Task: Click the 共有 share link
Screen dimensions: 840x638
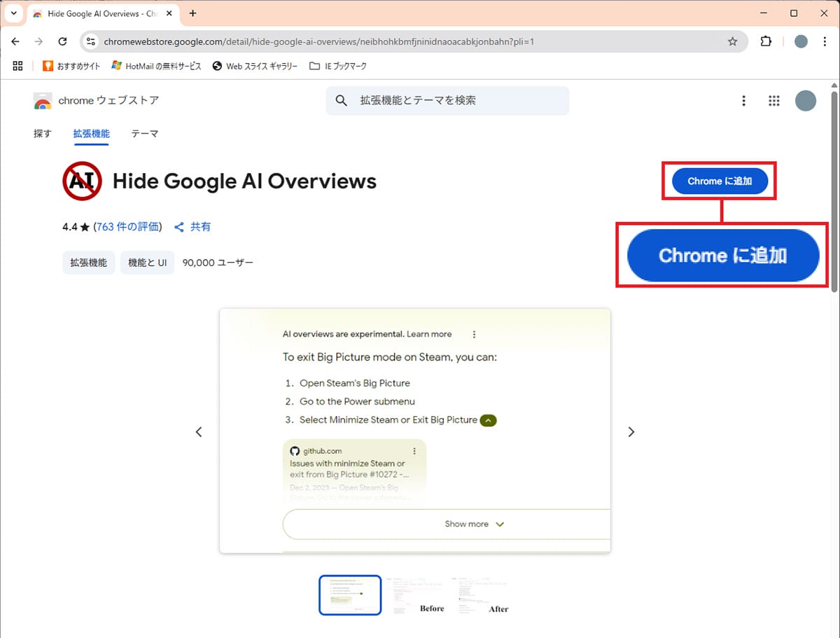Action: (192, 227)
